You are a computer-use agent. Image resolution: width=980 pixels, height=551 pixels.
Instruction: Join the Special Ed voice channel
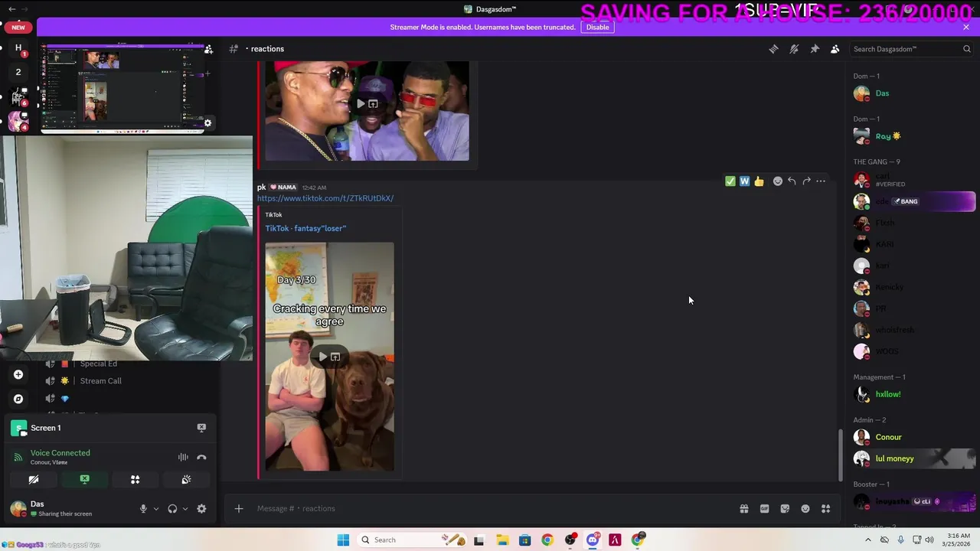(98, 364)
